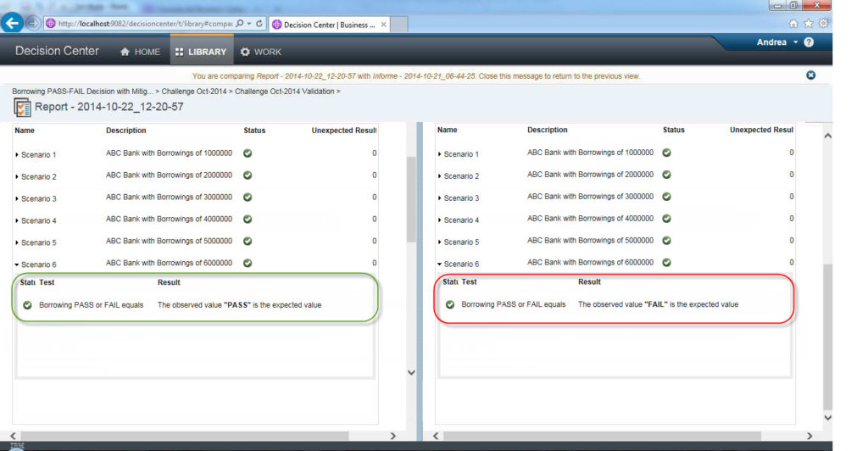
Task: Click the browser back arrow button
Action: point(13,24)
